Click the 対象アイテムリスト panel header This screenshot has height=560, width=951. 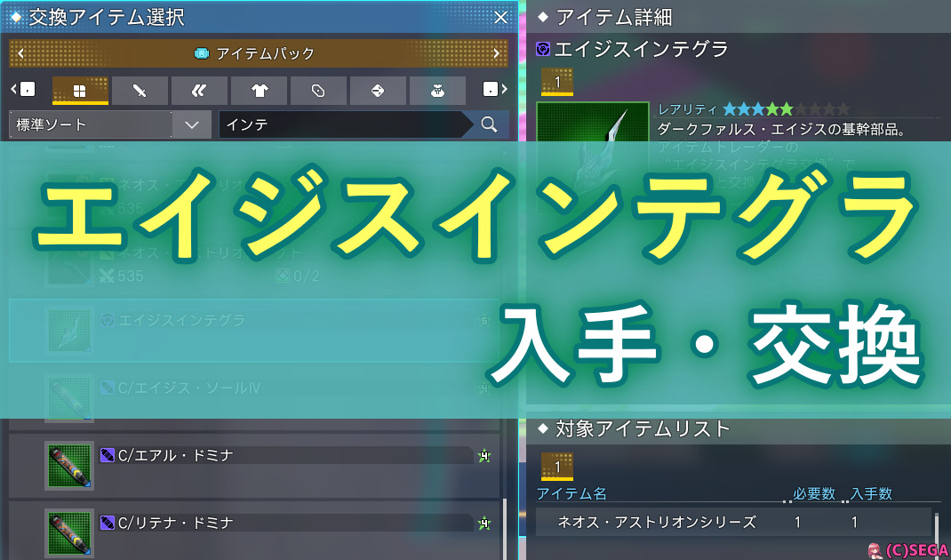(738, 429)
